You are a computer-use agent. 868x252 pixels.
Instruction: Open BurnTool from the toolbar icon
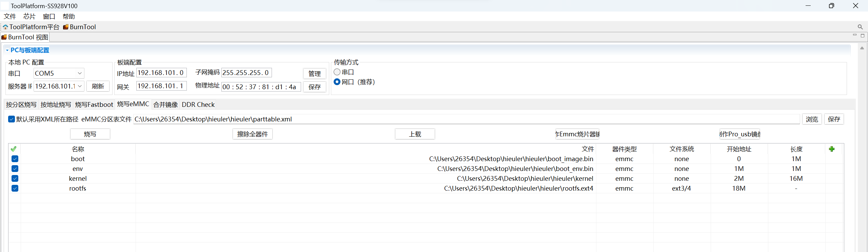[66, 27]
